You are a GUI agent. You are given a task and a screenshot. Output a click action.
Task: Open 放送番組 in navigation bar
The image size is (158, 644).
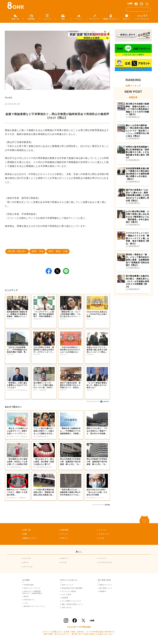point(31,17)
